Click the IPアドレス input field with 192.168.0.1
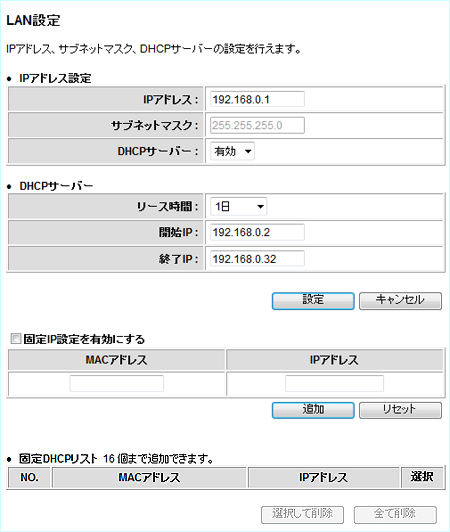450x532 pixels. 257,99
